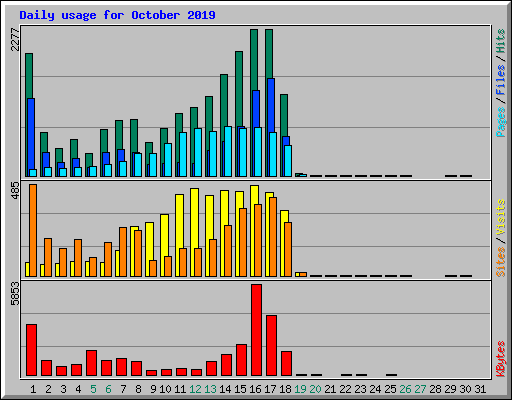Image resolution: width=512 pixels, height=400 pixels.
Task: Click the red KBytes bar for day 15
Action: point(241,360)
